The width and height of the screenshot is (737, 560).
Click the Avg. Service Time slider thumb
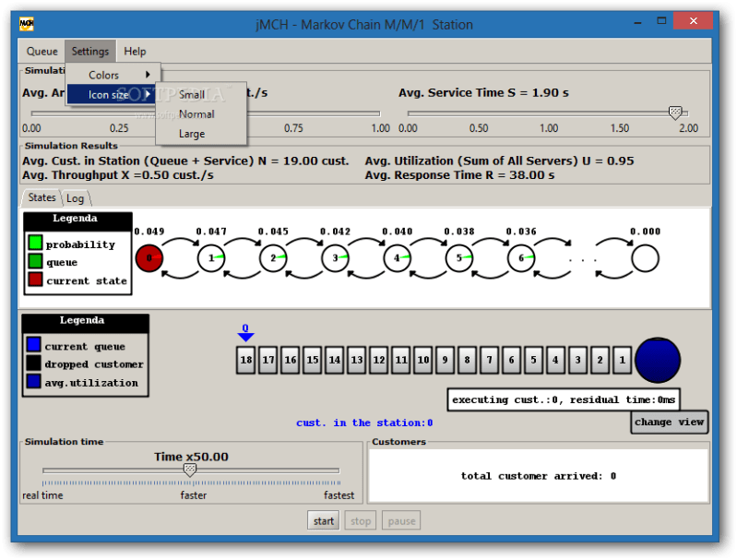pos(675,113)
